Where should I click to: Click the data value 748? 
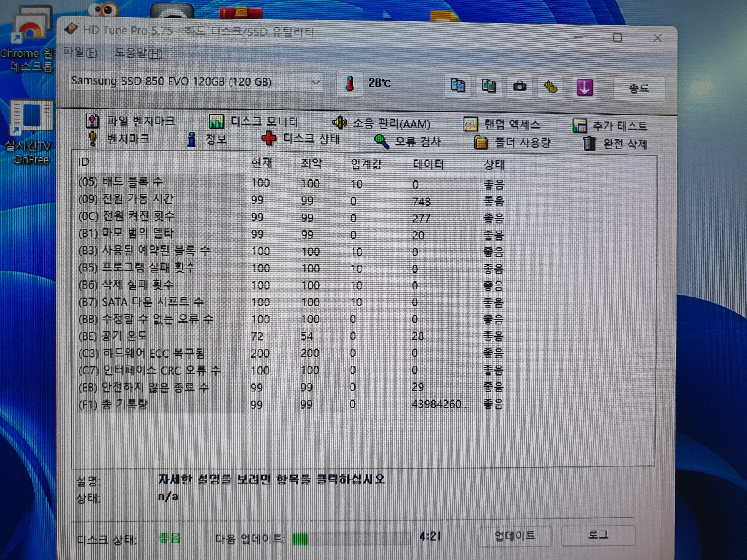421,201
